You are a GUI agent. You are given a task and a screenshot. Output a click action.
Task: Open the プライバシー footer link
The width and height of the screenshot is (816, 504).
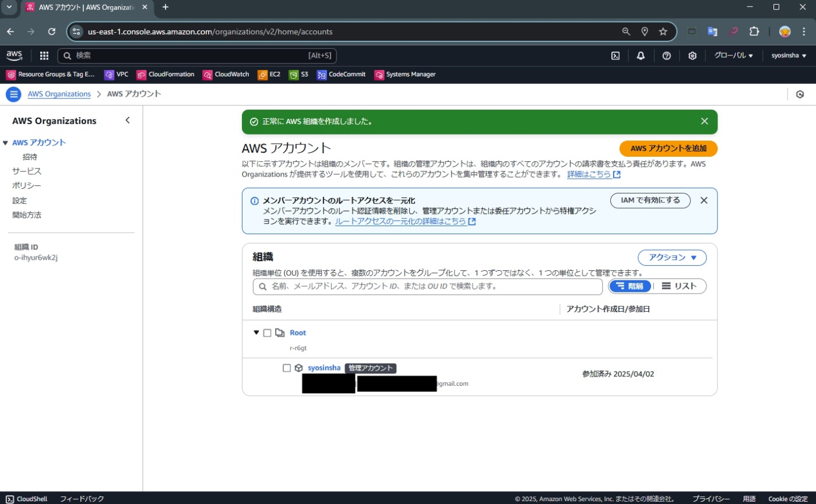click(711, 499)
